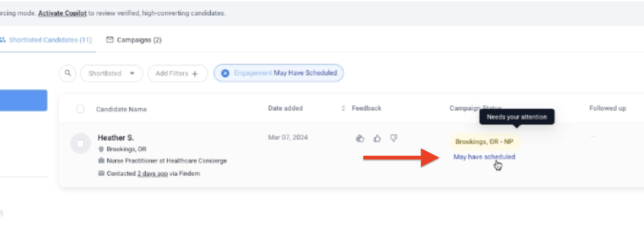Viewport: 644px width, 228px height.
Task: Click the Shortlisted Candidates people icon
Action: (3, 39)
